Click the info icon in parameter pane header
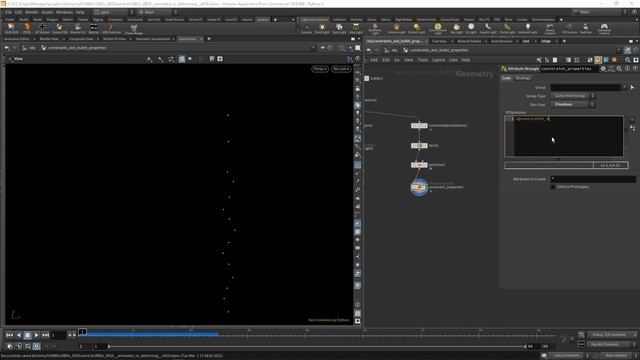 [x=627, y=69]
